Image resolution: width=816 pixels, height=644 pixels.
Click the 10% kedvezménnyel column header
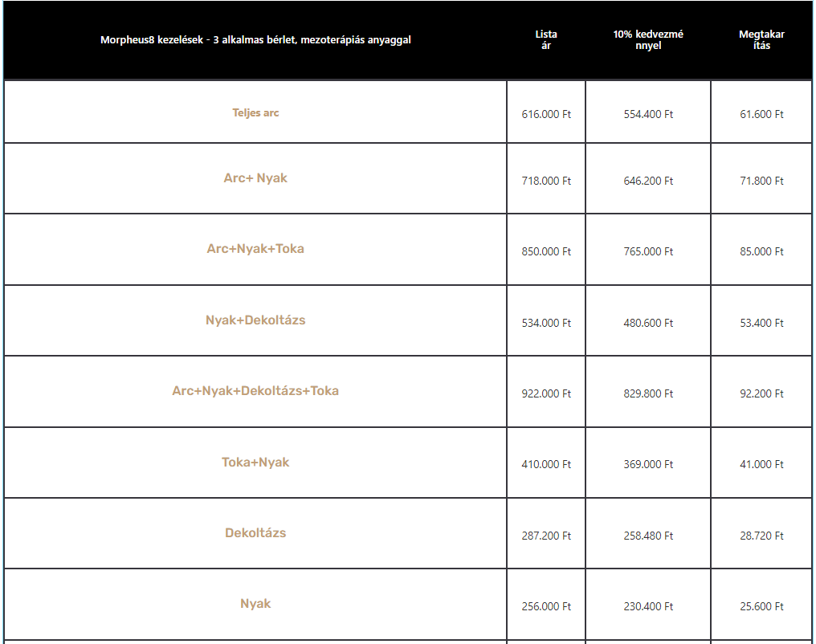pyautogui.click(x=648, y=39)
